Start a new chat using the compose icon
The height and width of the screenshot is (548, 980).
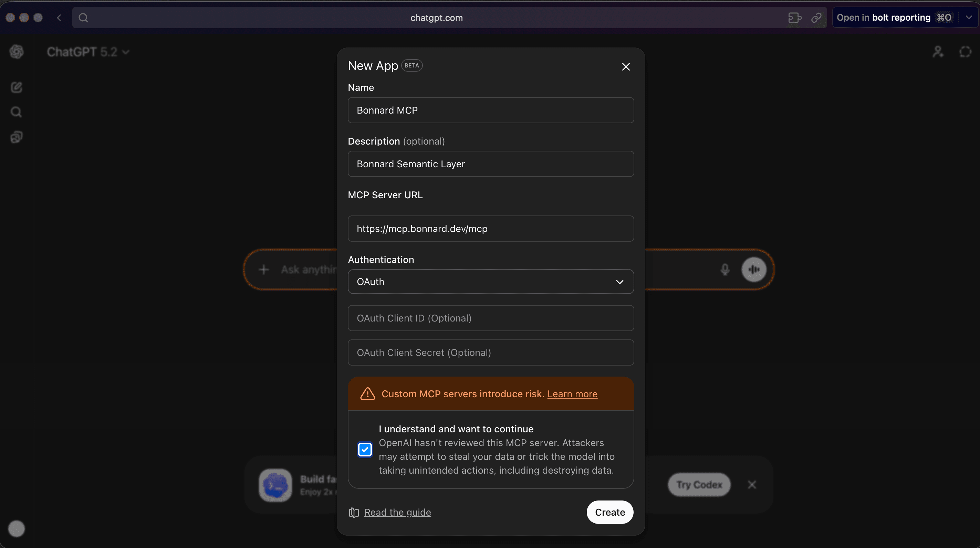tap(17, 87)
